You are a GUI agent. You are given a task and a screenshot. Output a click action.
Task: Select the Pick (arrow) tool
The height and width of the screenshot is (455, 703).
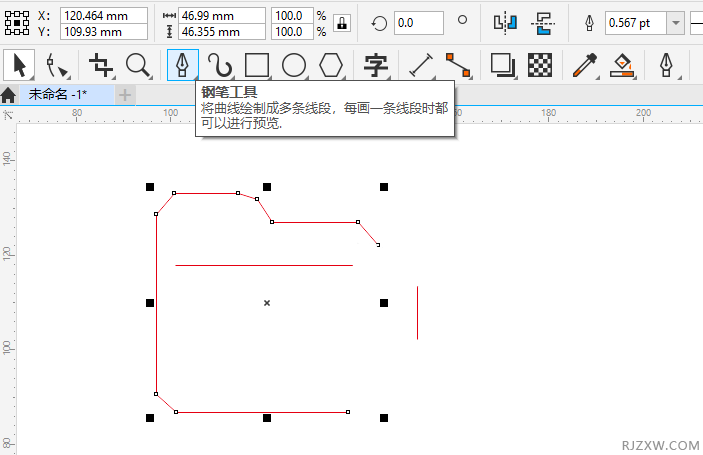[x=19, y=65]
